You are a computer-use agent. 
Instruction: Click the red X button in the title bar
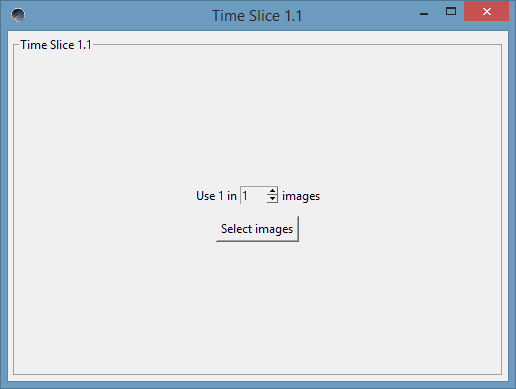tap(487, 12)
